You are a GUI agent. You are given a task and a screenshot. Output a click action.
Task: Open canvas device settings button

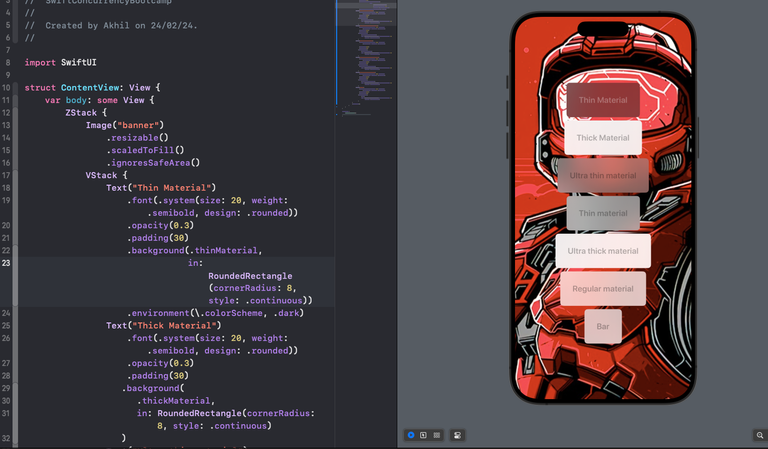[457, 435]
